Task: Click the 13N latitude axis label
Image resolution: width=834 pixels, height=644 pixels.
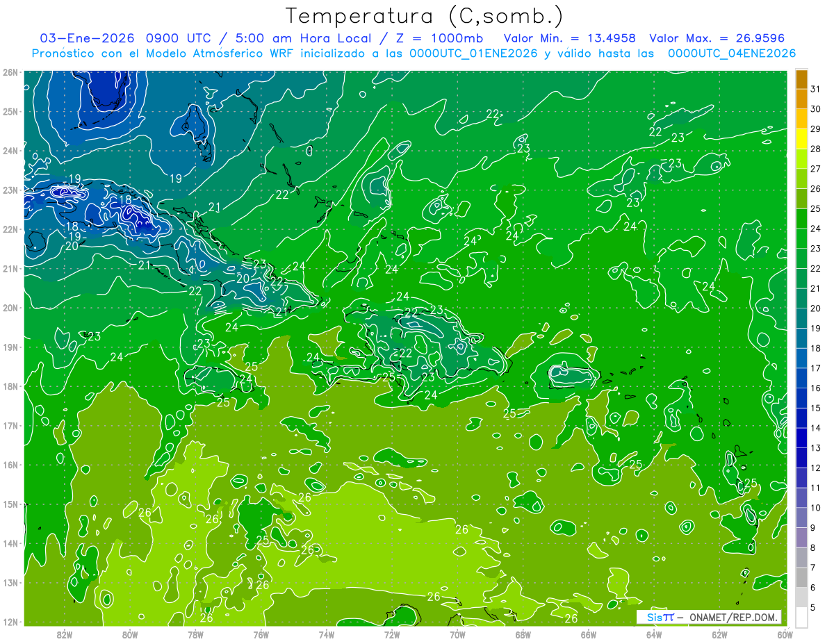Action: coord(10,582)
